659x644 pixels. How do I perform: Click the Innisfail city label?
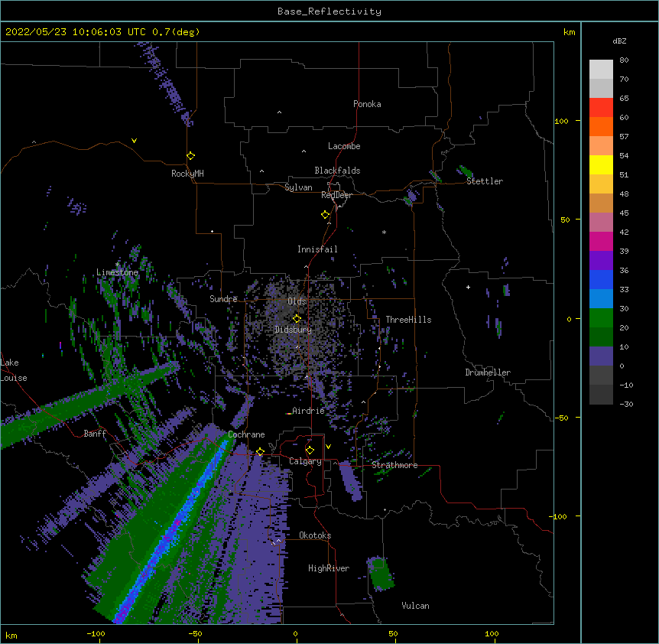[317, 249]
